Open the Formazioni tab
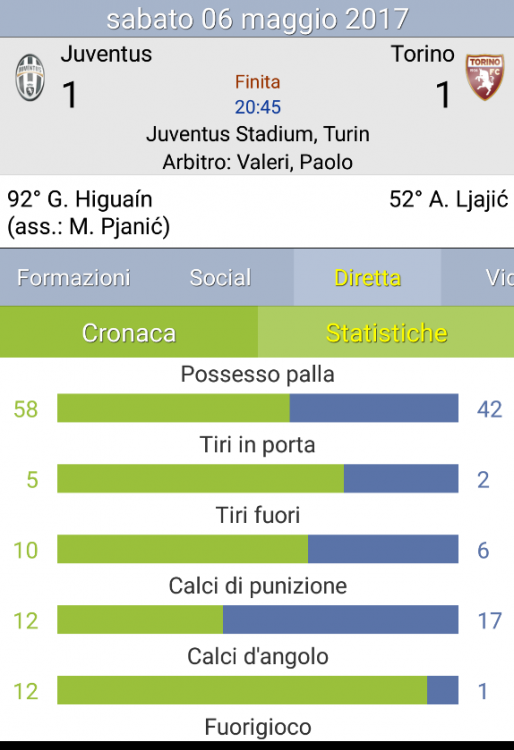This screenshot has width=514, height=750. tap(74, 277)
